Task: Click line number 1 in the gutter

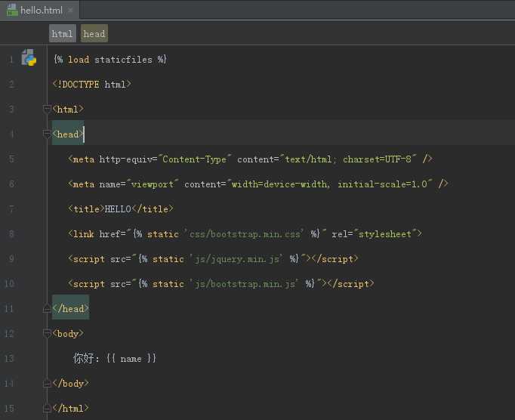Action: click(x=11, y=60)
